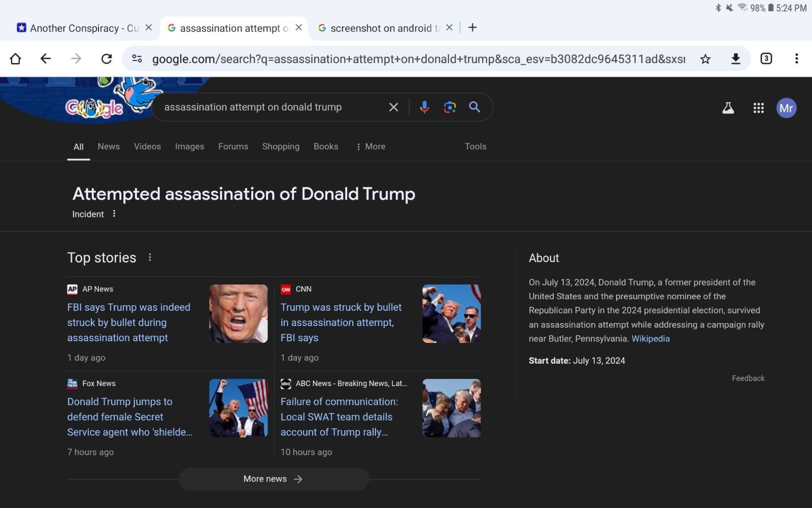Switch to the Images results tab

pyautogui.click(x=190, y=146)
